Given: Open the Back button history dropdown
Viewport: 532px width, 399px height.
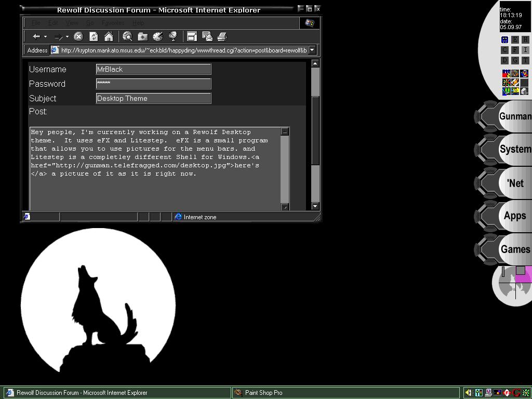Looking at the screenshot, I should [46, 37].
